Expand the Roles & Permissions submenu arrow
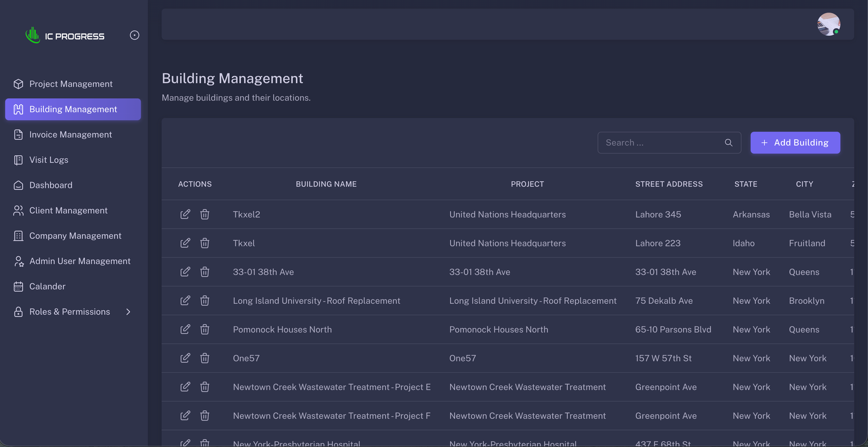Screen dimensions: 868x447 point(129,312)
